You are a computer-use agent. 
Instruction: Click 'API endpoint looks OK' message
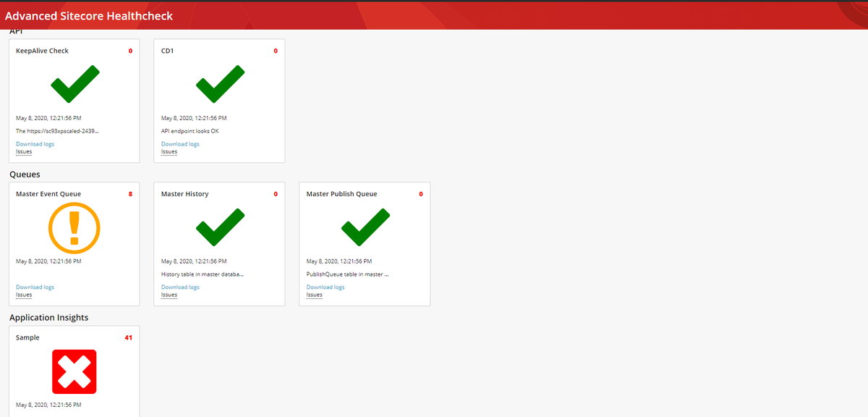coord(190,131)
